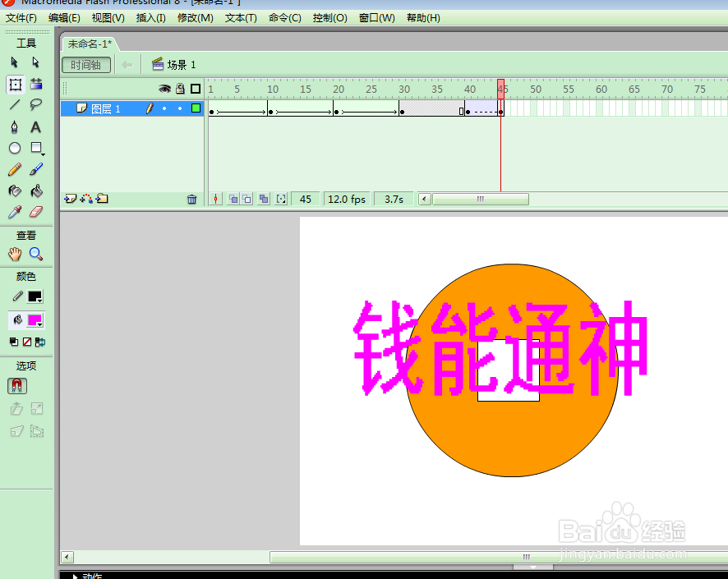Choose the Oval tool
Image resolution: width=728 pixels, height=579 pixels.
point(14,148)
